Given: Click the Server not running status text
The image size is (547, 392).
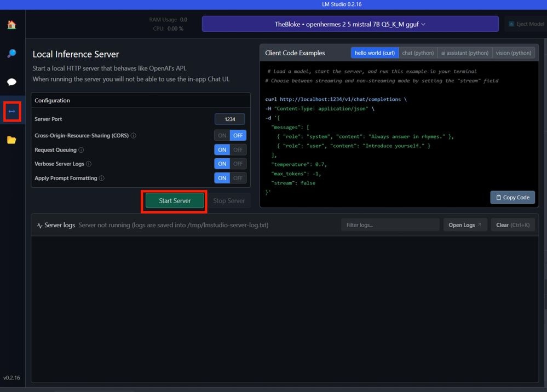Looking at the screenshot, I should coord(174,225).
